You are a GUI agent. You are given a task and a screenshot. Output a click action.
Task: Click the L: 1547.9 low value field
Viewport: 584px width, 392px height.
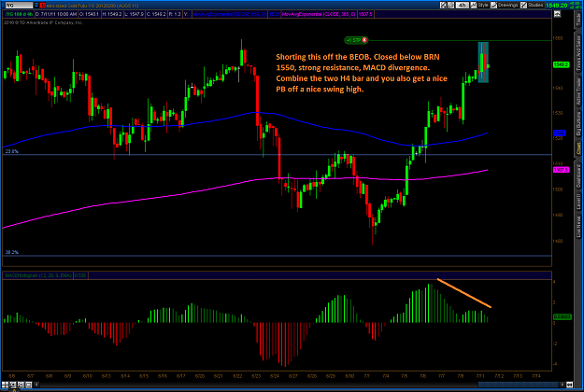pos(134,14)
